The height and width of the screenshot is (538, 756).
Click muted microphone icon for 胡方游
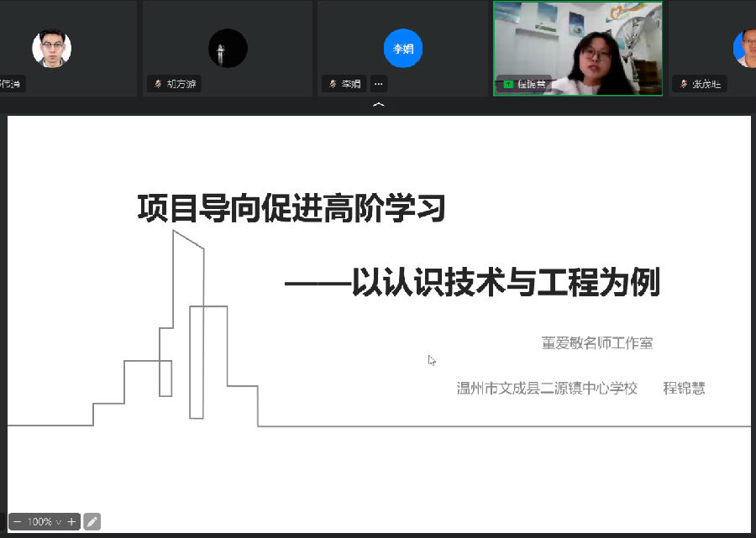click(x=157, y=84)
